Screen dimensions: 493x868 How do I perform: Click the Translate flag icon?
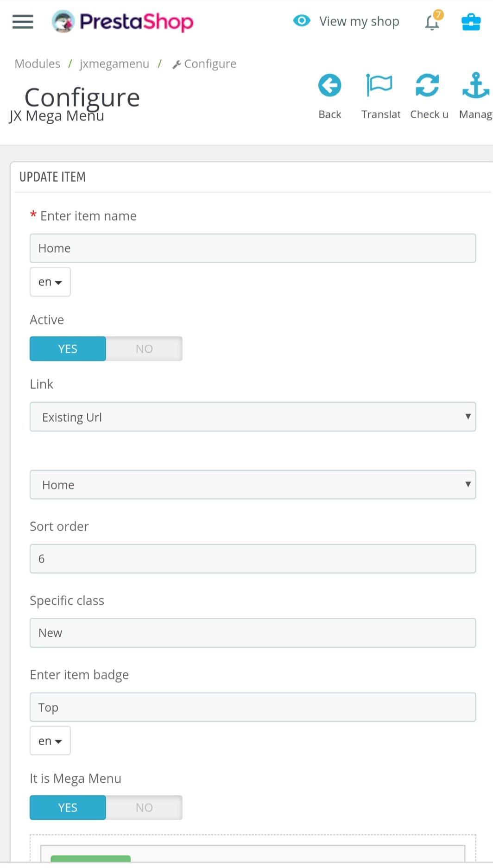click(379, 86)
